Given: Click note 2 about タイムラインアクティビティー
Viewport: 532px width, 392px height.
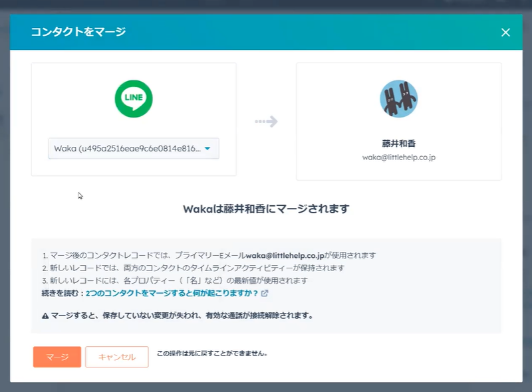Looking at the screenshot, I should [193, 268].
